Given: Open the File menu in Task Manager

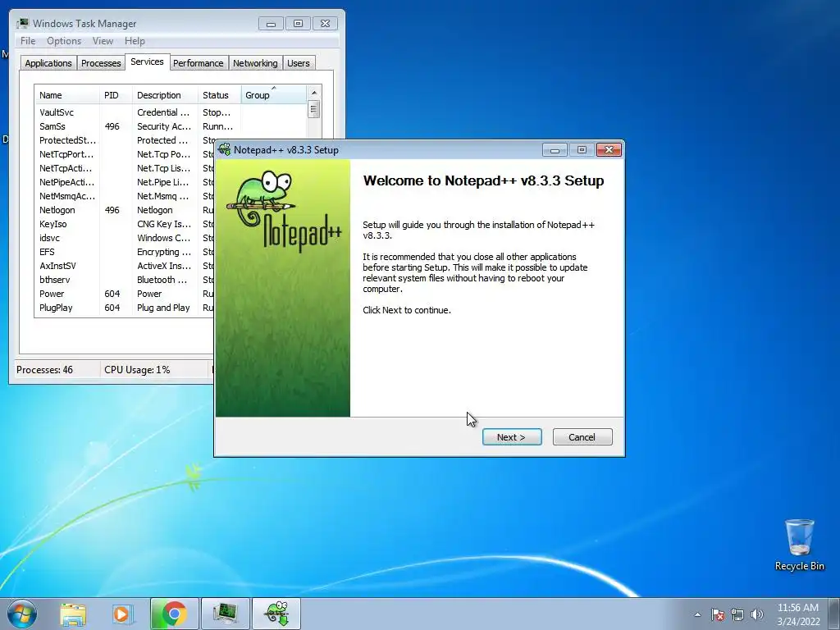Looking at the screenshot, I should [28, 41].
